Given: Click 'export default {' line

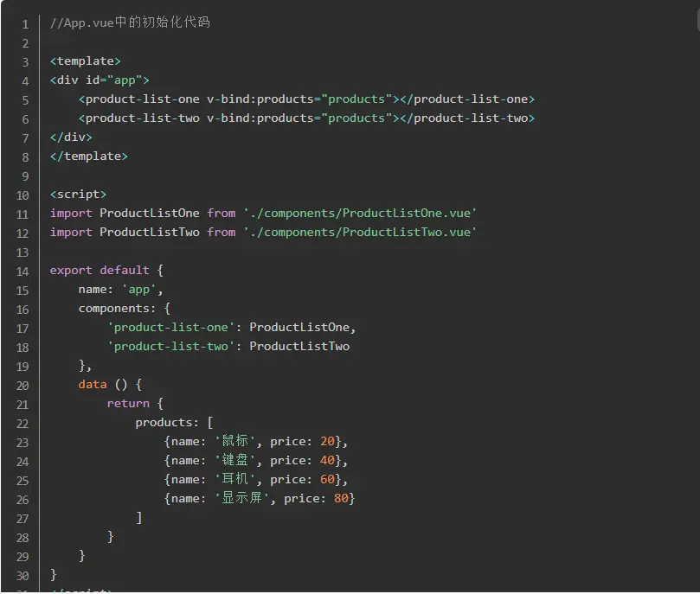Looking at the screenshot, I should click(106, 271).
